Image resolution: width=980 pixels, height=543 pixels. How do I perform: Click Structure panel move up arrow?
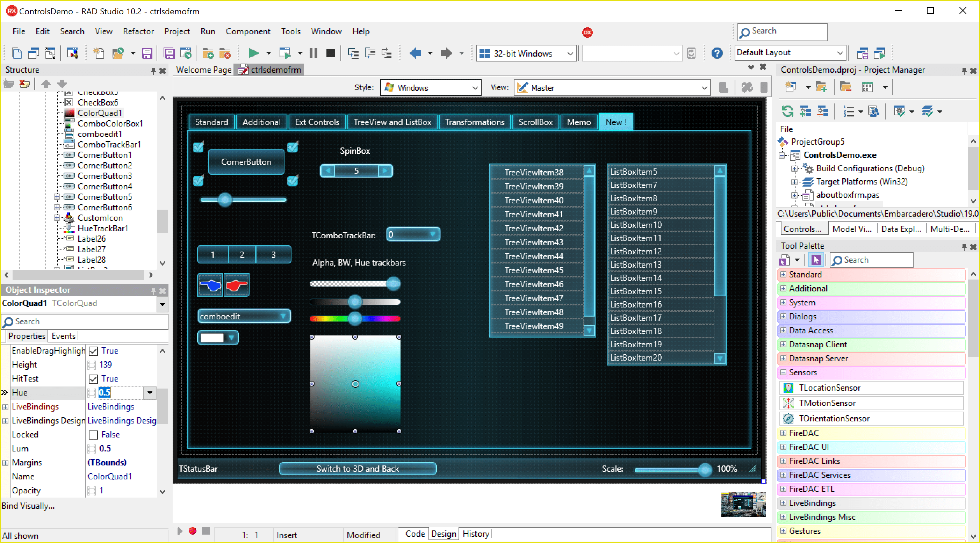point(46,84)
